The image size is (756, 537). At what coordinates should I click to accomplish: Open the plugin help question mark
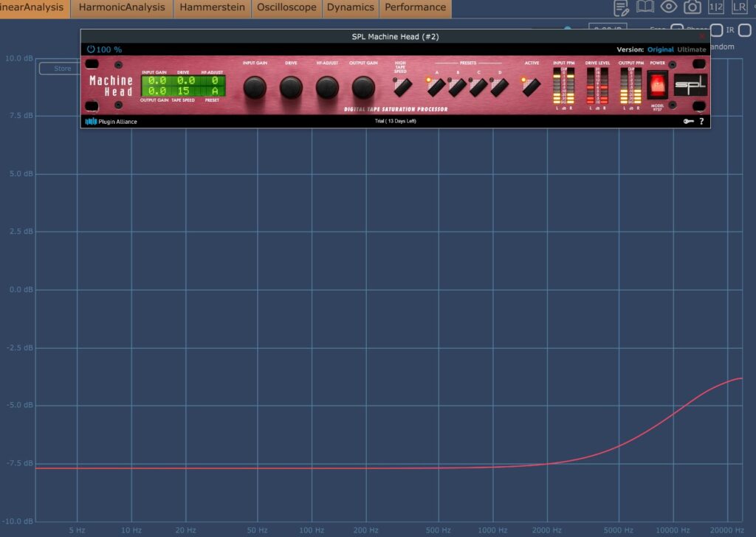click(701, 122)
